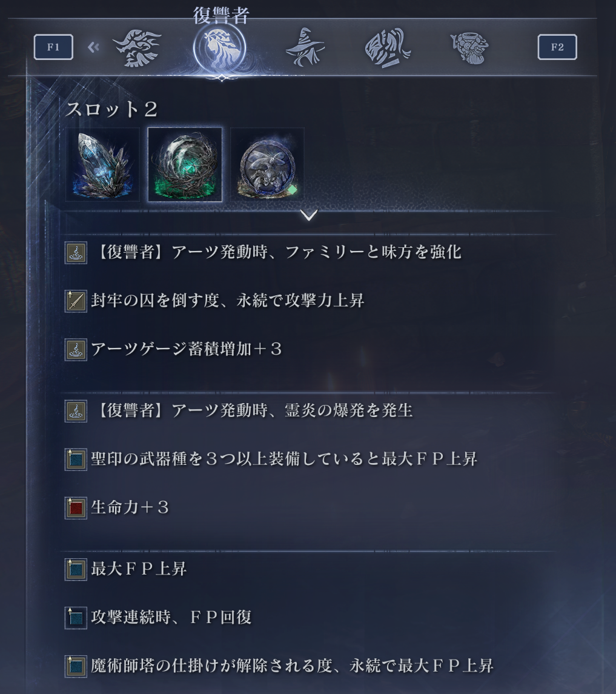Click icon beside 魔術師塔の仕掛け effect
The height and width of the screenshot is (694, 616).
tap(76, 666)
